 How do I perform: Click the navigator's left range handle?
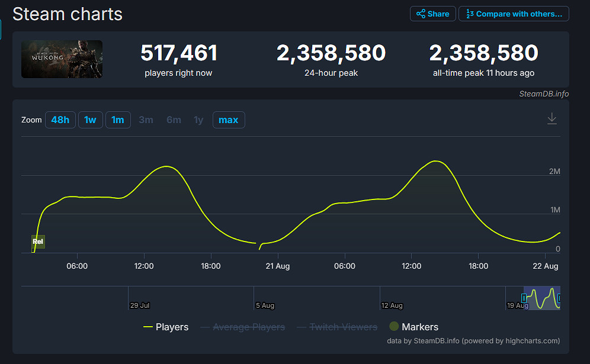[524, 298]
